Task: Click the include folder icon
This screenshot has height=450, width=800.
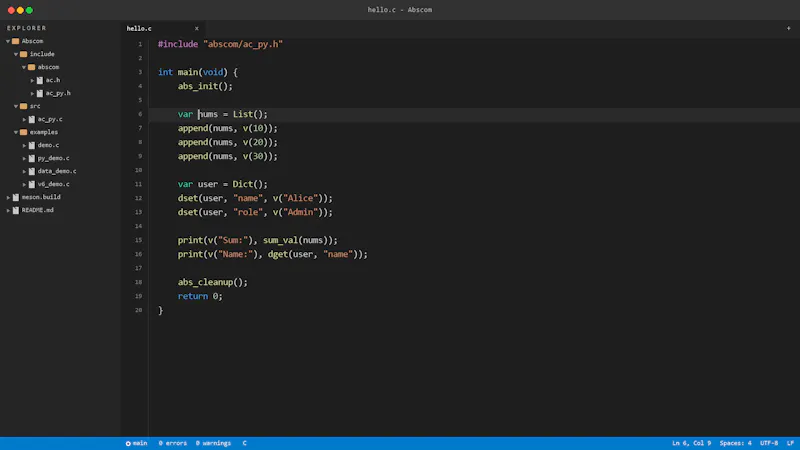Action: tap(23, 54)
